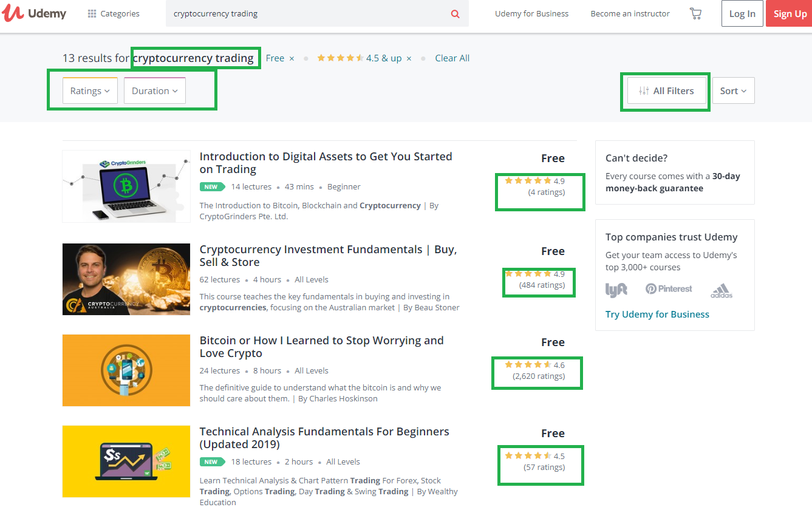This screenshot has width=812, height=507.
Task: Click the "Beginner" level text
Action: pos(344,187)
